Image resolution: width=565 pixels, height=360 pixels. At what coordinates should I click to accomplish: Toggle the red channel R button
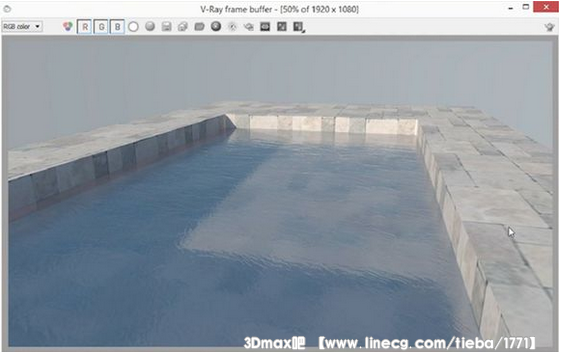[x=85, y=27]
